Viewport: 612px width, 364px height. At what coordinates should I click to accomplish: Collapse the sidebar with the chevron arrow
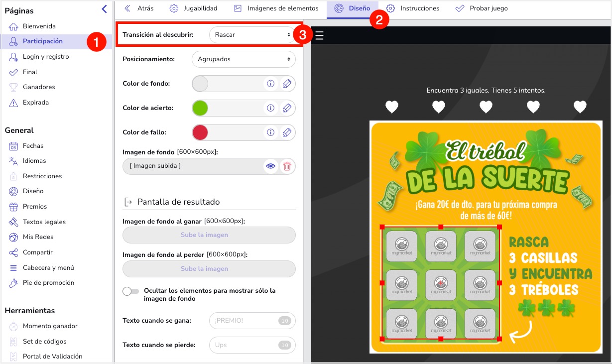tap(104, 9)
